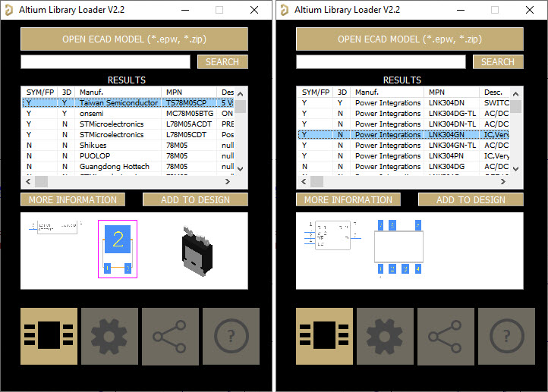Focus the search field in right window

click(x=381, y=61)
